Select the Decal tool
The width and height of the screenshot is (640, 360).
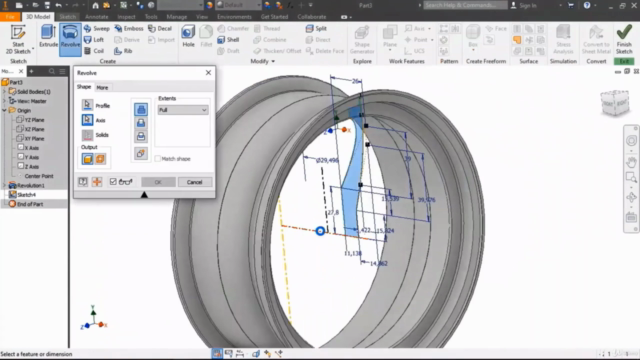point(160,29)
